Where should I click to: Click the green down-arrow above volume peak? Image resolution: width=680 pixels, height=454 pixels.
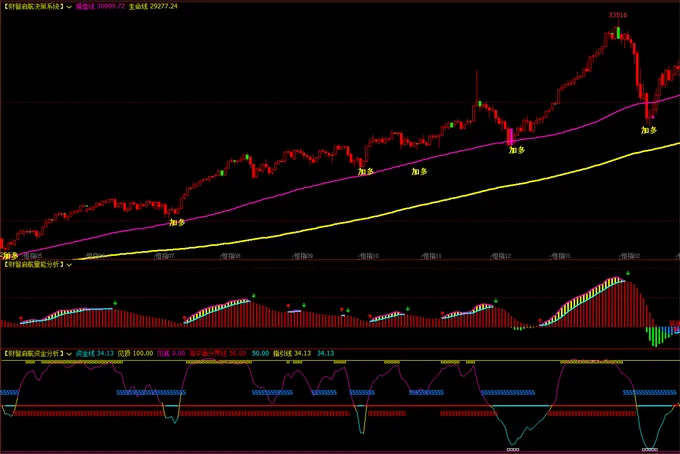pos(628,273)
